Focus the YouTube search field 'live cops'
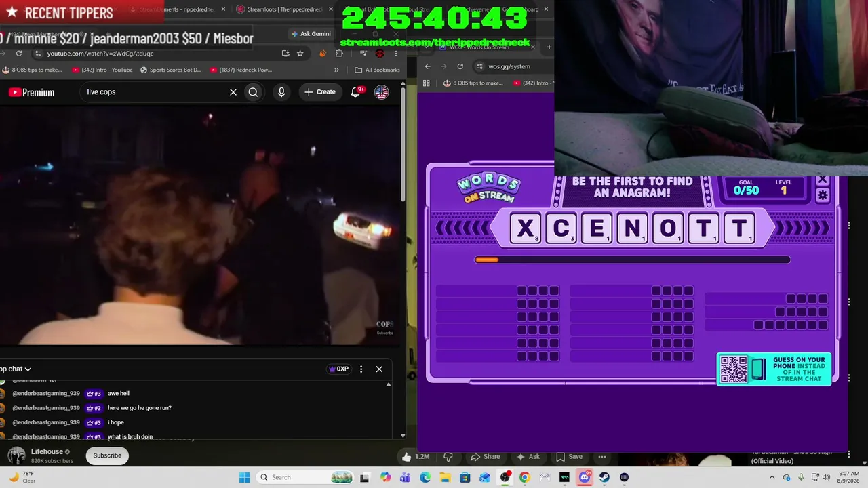The height and width of the screenshot is (488, 868). pos(155,92)
